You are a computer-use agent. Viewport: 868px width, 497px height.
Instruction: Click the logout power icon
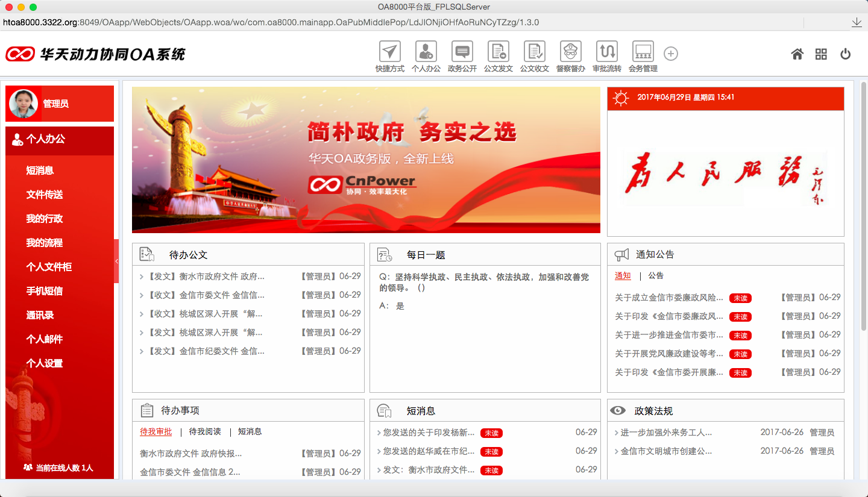pyautogui.click(x=845, y=54)
